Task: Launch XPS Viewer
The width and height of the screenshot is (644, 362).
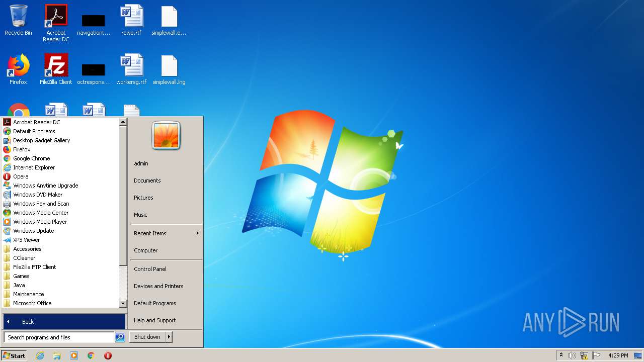Action: pos(60,240)
